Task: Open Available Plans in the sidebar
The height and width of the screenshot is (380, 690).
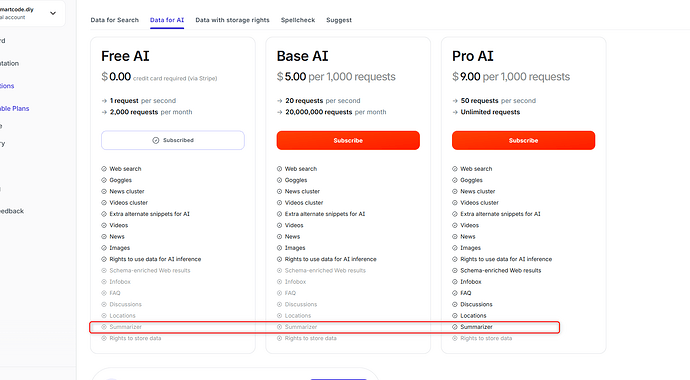Action: pos(15,109)
